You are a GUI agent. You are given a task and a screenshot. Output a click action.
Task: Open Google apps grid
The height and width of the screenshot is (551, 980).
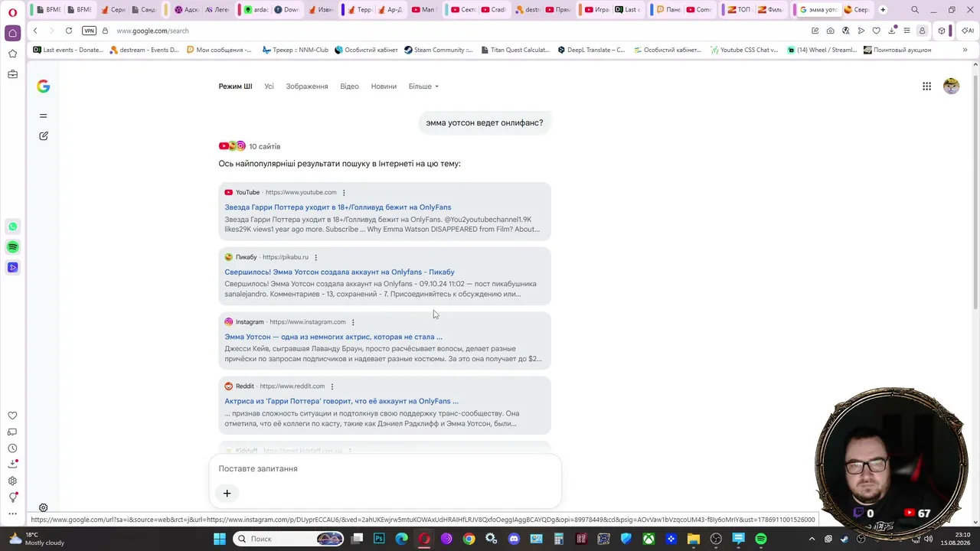click(x=926, y=86)
